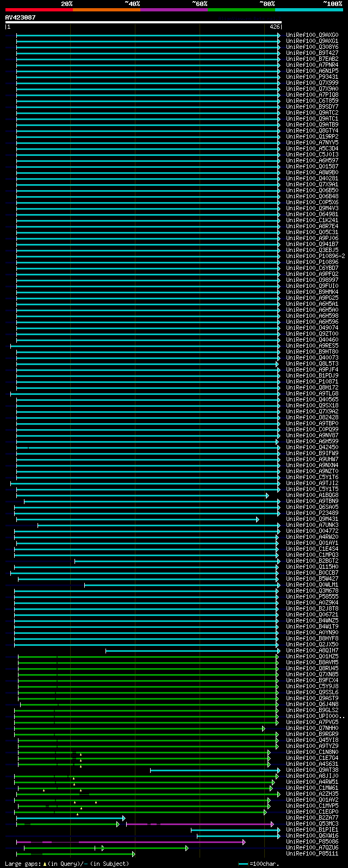
Task: Click the label UniRef100_Q42450
Action: [x=312, y=448]
